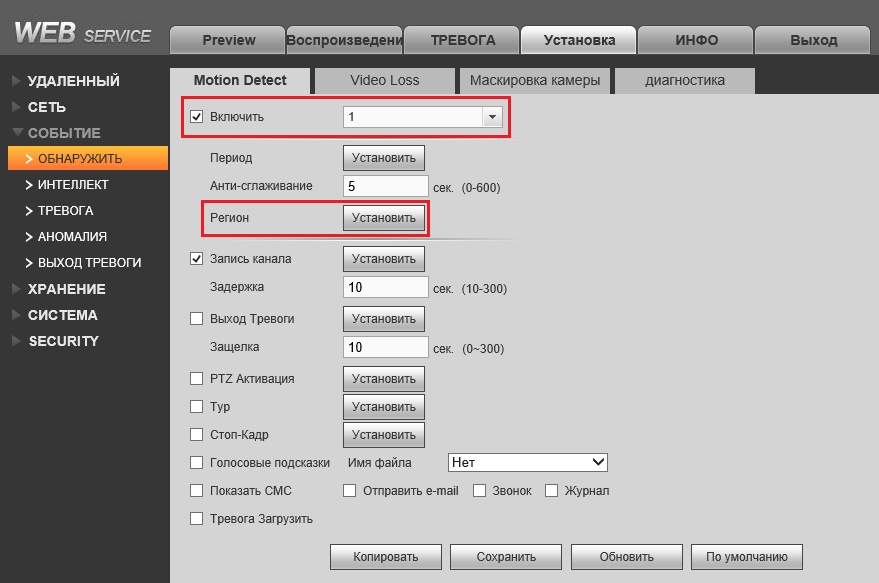Expand the УДАЛЕННЫЙ sidebar section
The width and height of the screenshot is (879, 583).
click(x=73, y=81)
